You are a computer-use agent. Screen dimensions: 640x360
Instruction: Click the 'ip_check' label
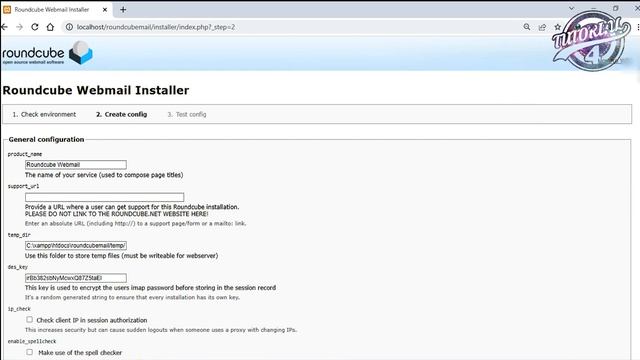click(x=19, y=309)
